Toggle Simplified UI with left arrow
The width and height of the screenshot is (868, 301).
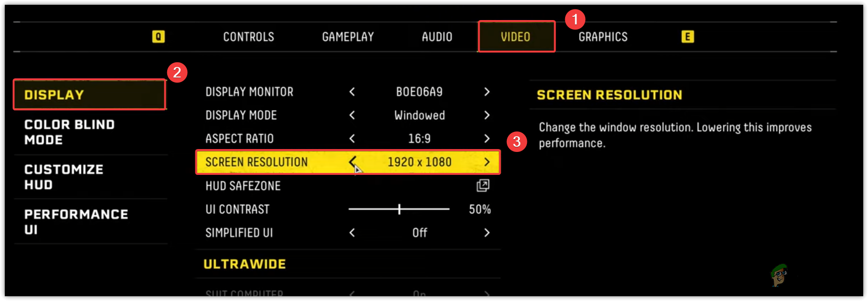click(x=352, y=233)
